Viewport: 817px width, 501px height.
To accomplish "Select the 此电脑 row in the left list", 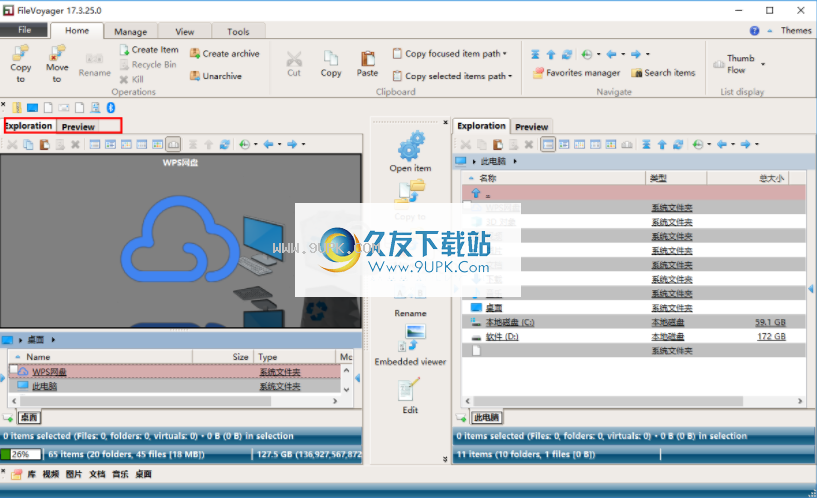I will 175,386.
